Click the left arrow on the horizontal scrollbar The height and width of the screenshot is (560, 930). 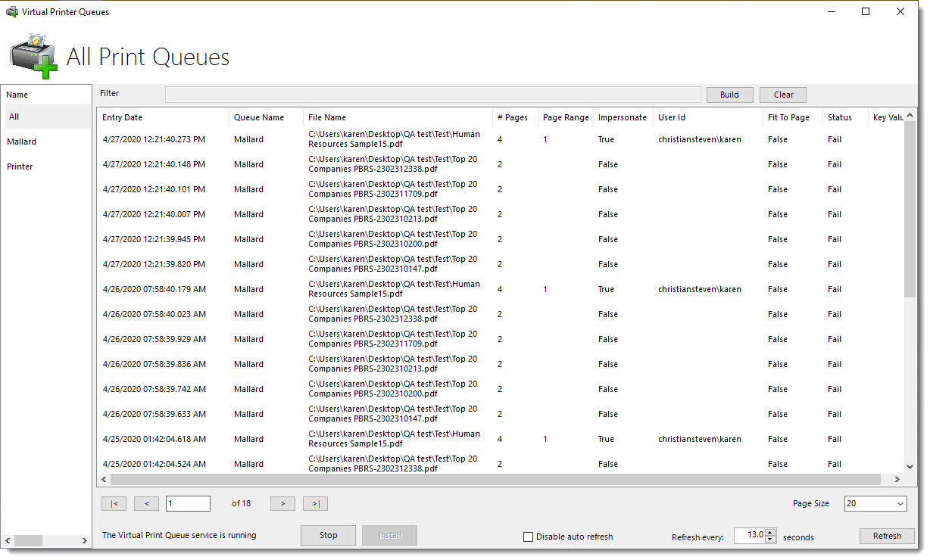pyautogui.click(x=104, y=479)
